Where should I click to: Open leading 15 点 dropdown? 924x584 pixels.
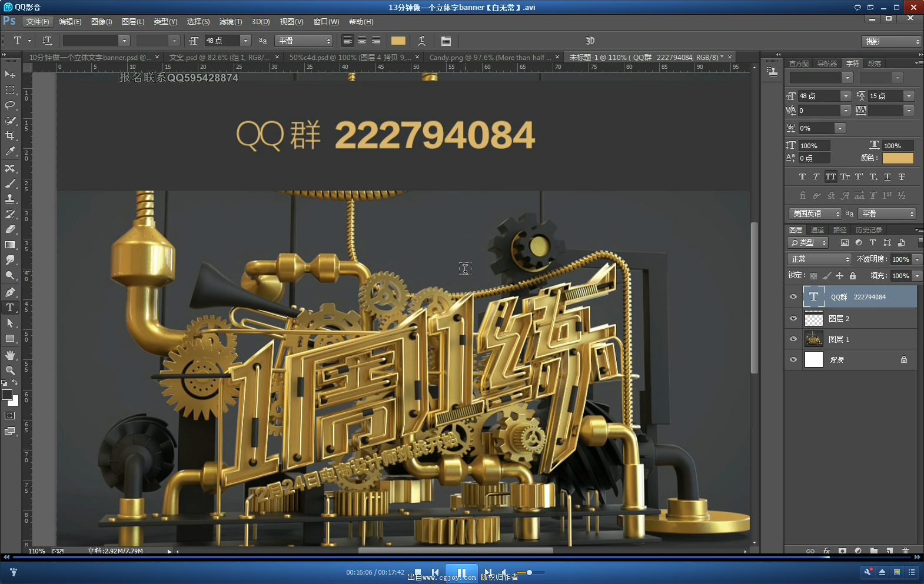[x=909, y=96]
